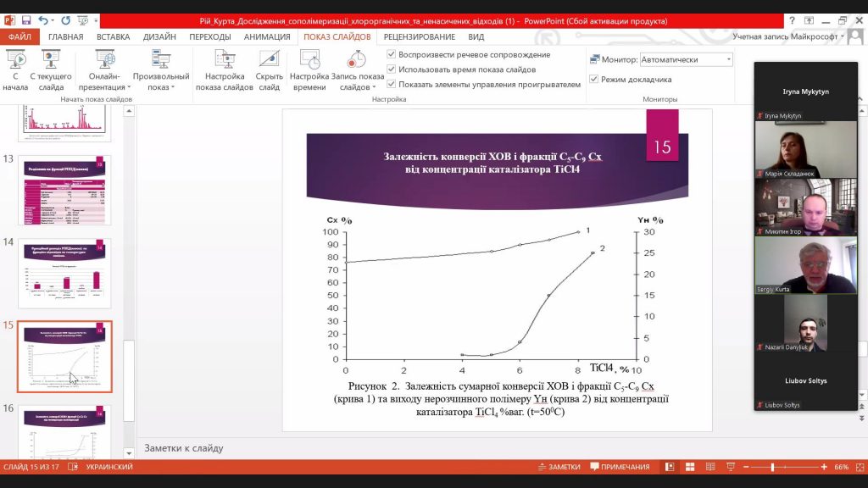The image size is (868, 488).
Task: Click Марія Складанюк video tile
Action: [805, 149]
